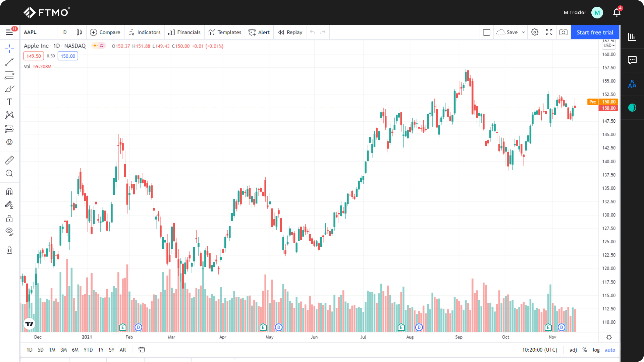The height and width of the screenshot is (362, 644).
Task: Open the Indicators menu
Action: click(x=145, y=32)
